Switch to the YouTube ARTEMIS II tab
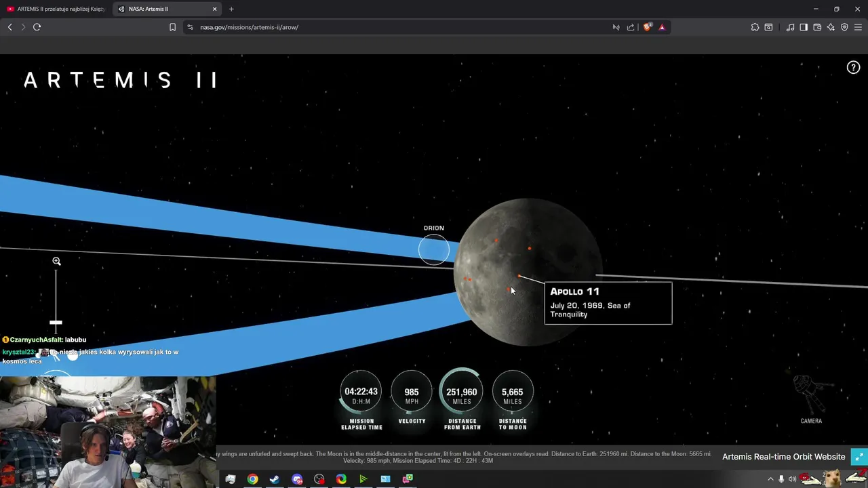The image size is (868, 488). coord(56,9)
